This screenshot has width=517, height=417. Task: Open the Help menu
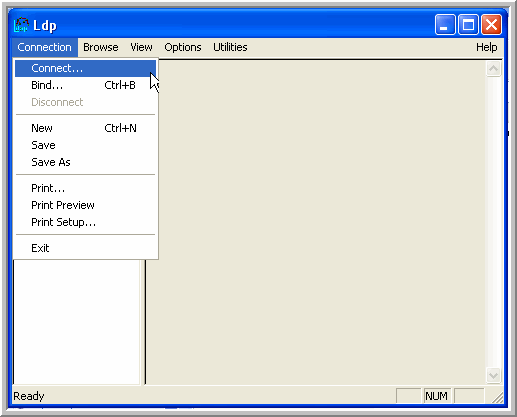[486, 47]
